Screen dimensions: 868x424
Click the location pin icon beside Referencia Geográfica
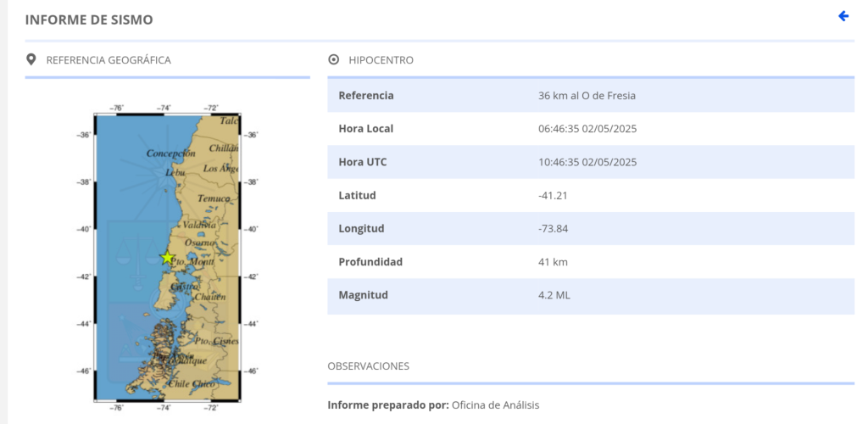click(x=31, y=59)
